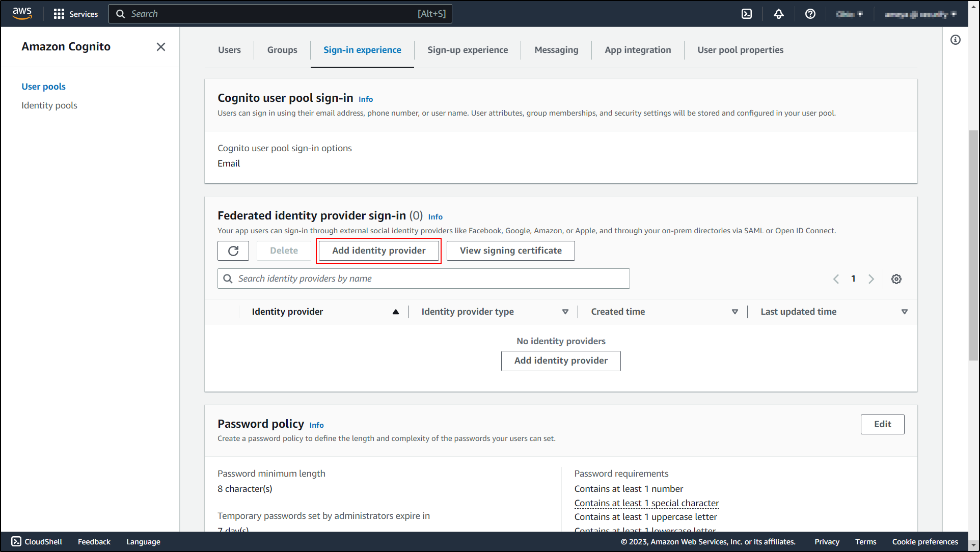The width and height of the screenshot is (980, 552).
Task: Open Identity pools in the sidebar
Action: click(49, 105)
